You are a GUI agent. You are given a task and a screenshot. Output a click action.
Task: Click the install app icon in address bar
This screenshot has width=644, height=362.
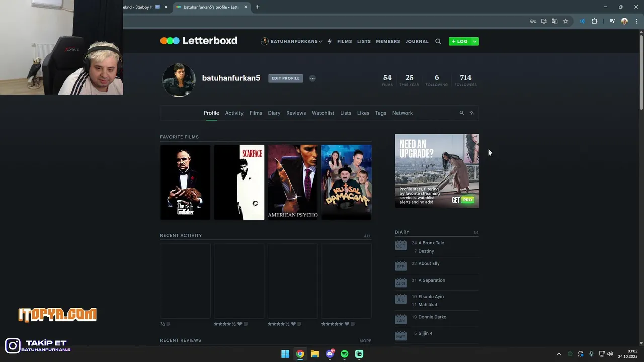[x=544, y=21]
